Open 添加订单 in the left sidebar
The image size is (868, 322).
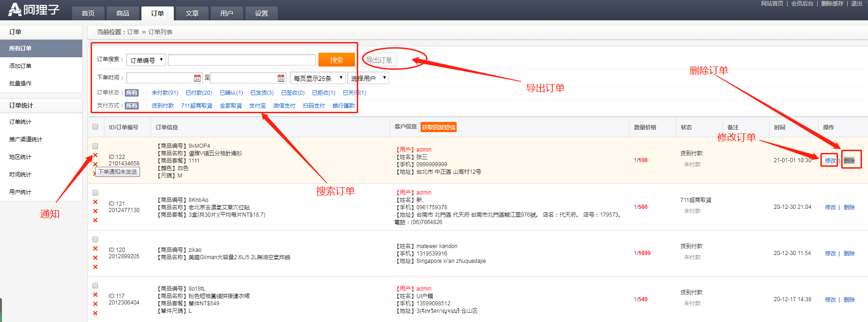pos(20,66)
